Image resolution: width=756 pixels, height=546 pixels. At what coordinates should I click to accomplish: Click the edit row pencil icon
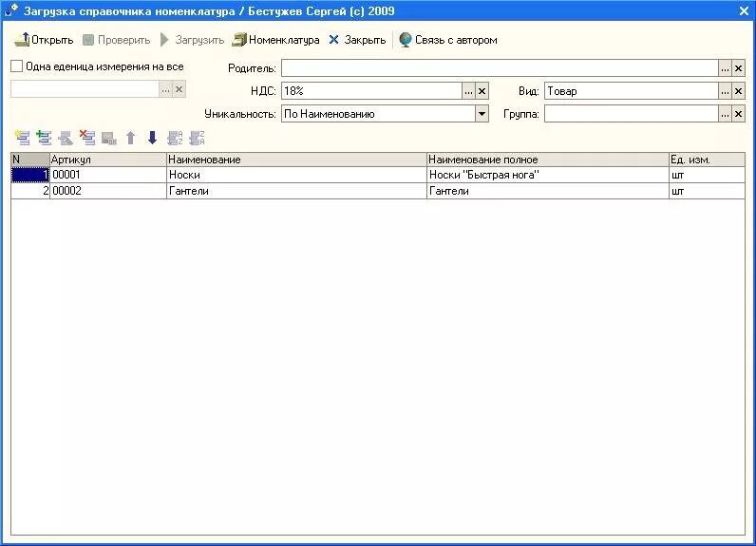(x=66, y=139)
